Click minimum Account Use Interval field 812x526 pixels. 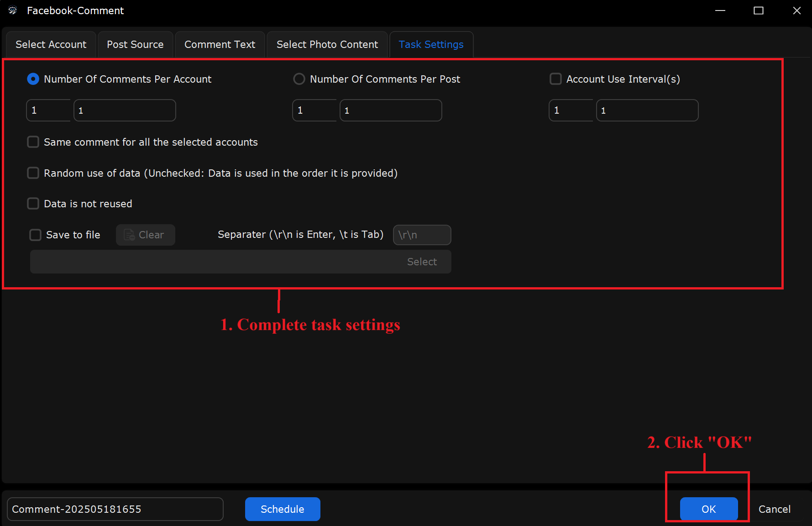tap(571, 110)
